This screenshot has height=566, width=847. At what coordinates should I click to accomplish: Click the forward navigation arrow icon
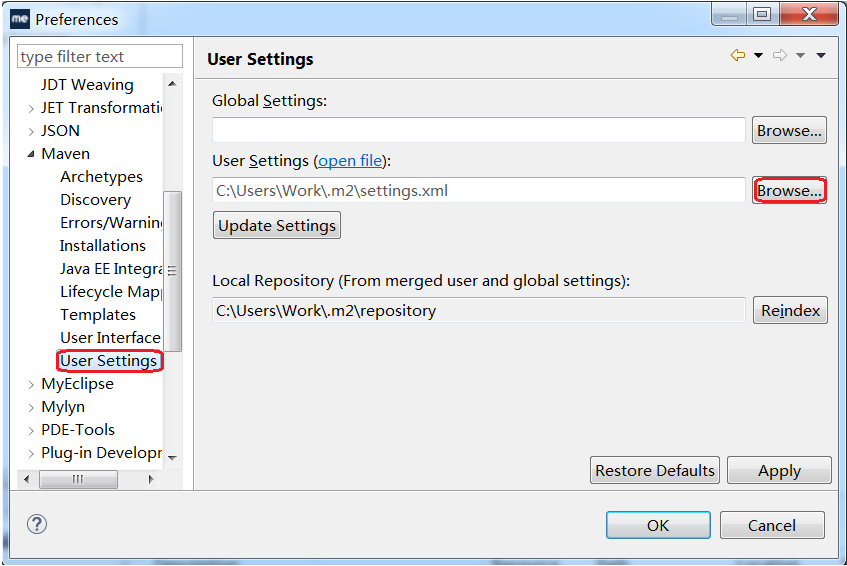point(779,55)
